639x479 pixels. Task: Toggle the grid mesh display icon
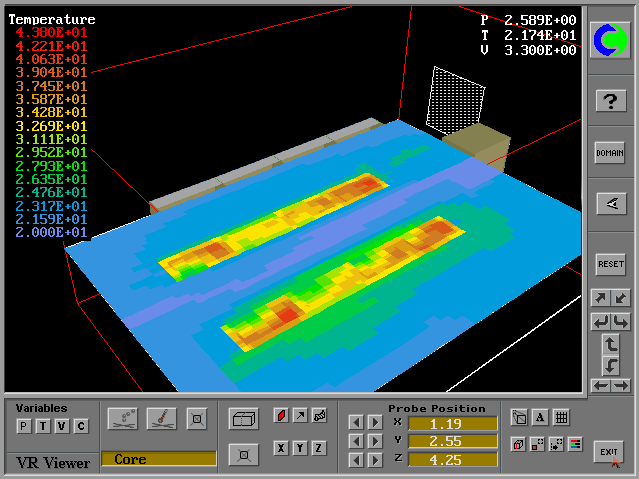(561, 417)
